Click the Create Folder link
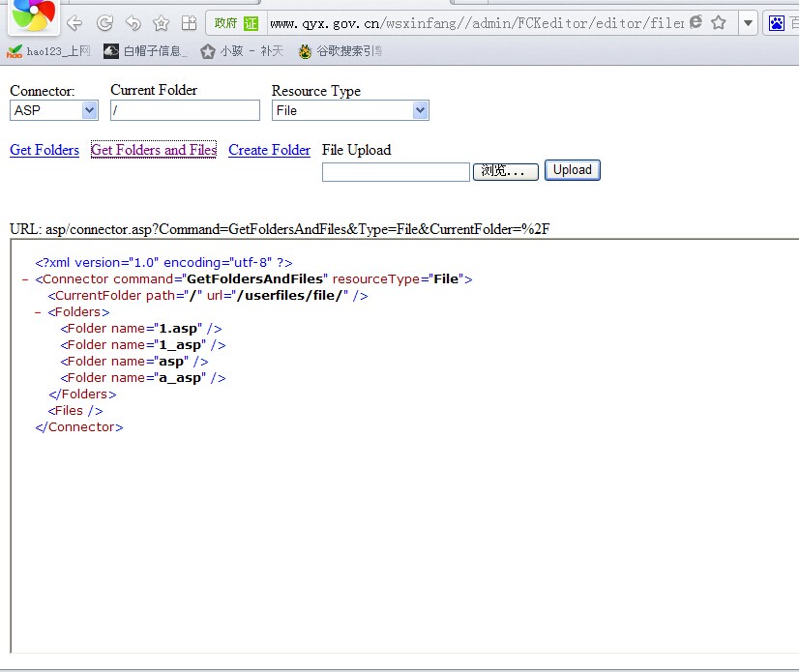This screenshot has height=672, width=799. (269, 150)
